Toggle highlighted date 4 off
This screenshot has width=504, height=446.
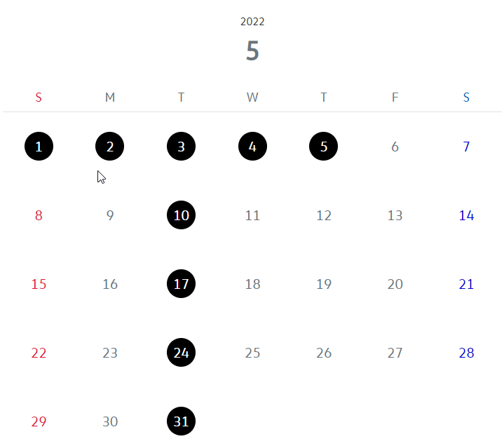point(252,147)
